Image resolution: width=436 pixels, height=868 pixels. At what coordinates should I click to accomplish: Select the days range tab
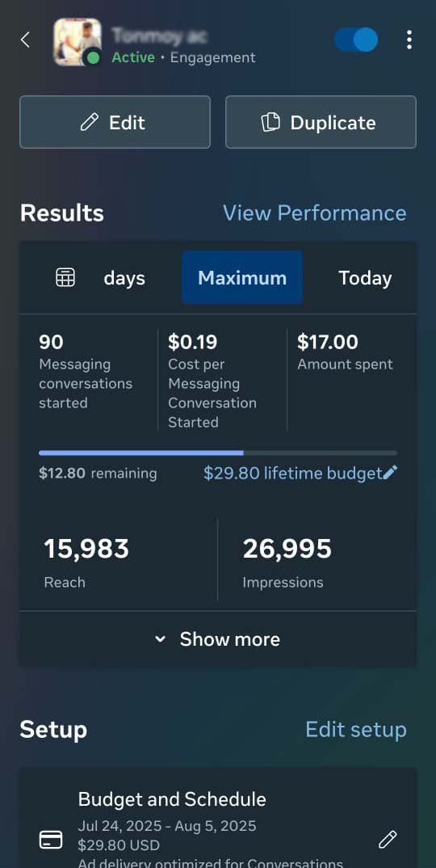(124, 278)
